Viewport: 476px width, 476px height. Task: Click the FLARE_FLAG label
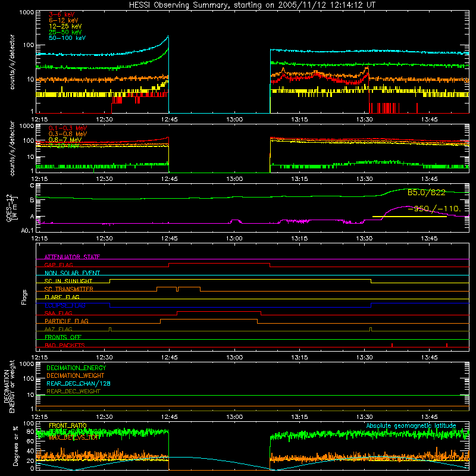(x=62, y=297)
